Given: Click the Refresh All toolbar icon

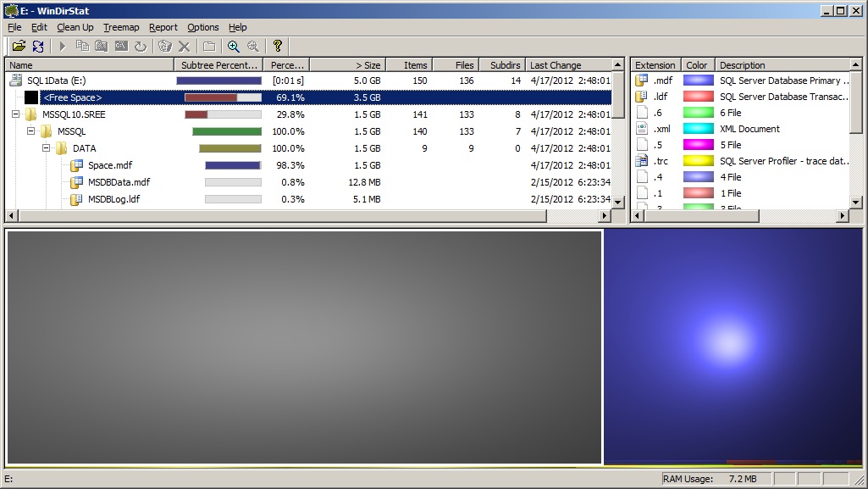Looking at the screenshot, I should [38, 47].
